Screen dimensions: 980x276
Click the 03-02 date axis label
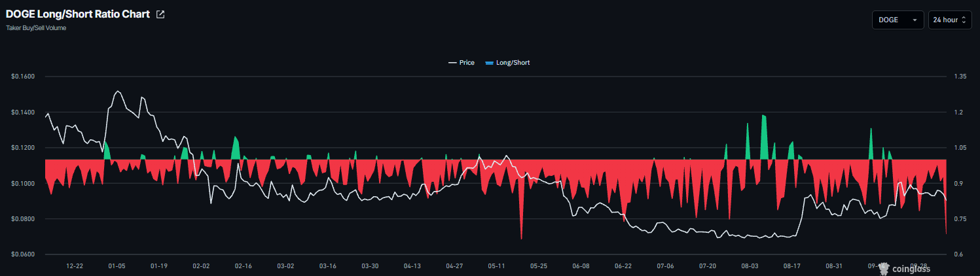285,266
